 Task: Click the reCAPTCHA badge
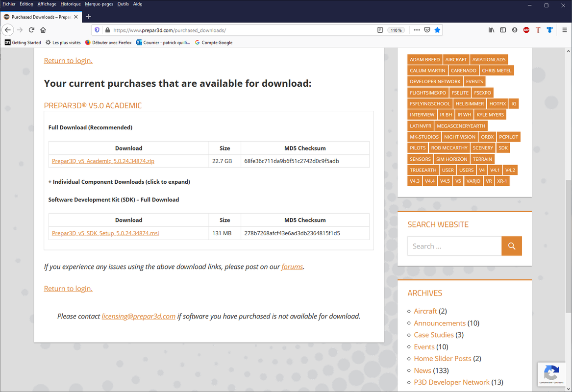pos(551,374)
